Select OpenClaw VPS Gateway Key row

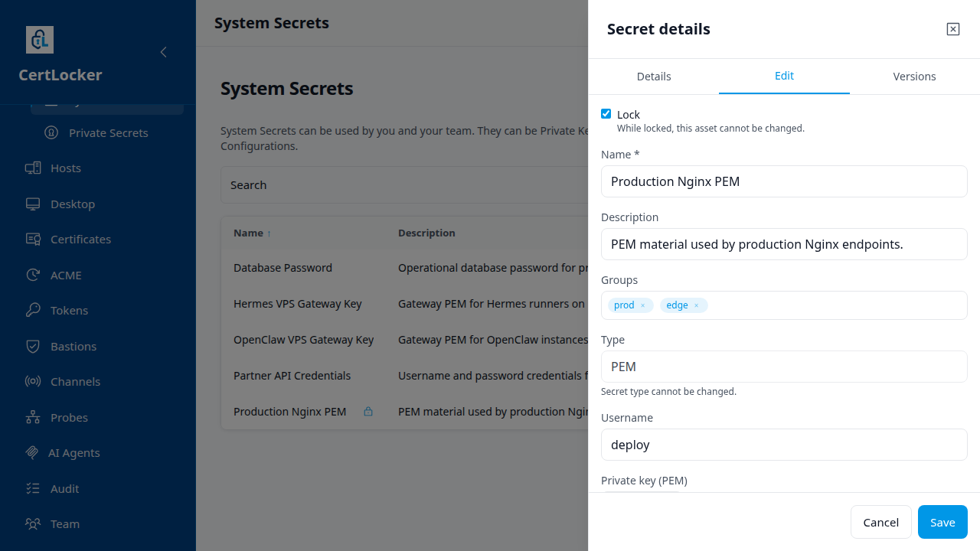404,340
